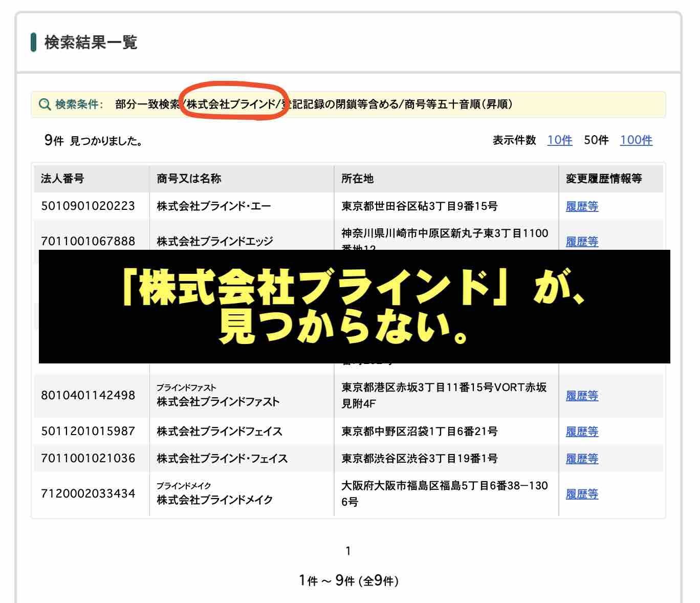Show 50件 results per page
Image resolution: width=700 pixels, height=603 pixels.
coord(596,140)
